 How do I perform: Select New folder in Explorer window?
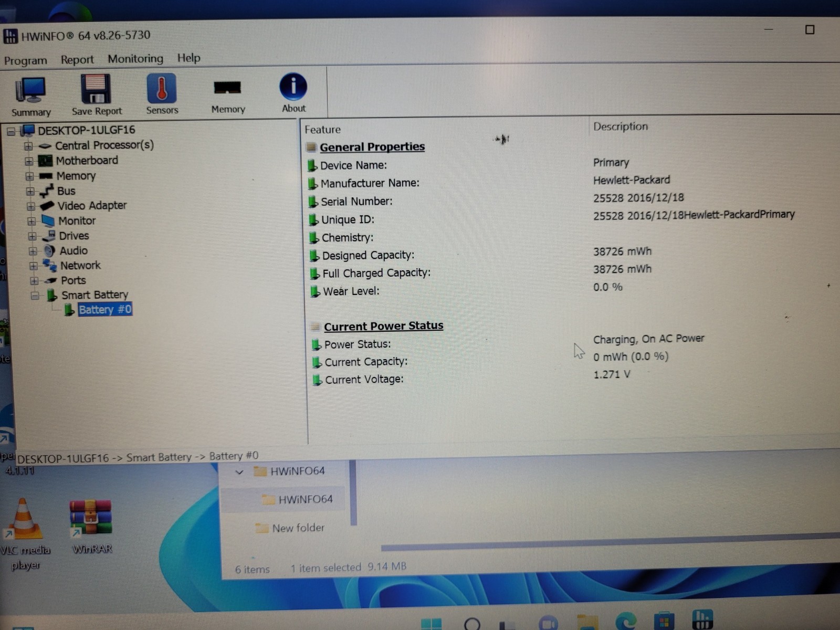coord(298,528)
